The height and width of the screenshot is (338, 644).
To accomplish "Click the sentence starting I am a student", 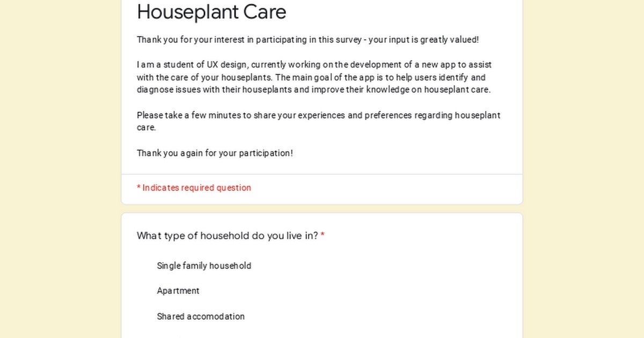I will pos(314,77).
